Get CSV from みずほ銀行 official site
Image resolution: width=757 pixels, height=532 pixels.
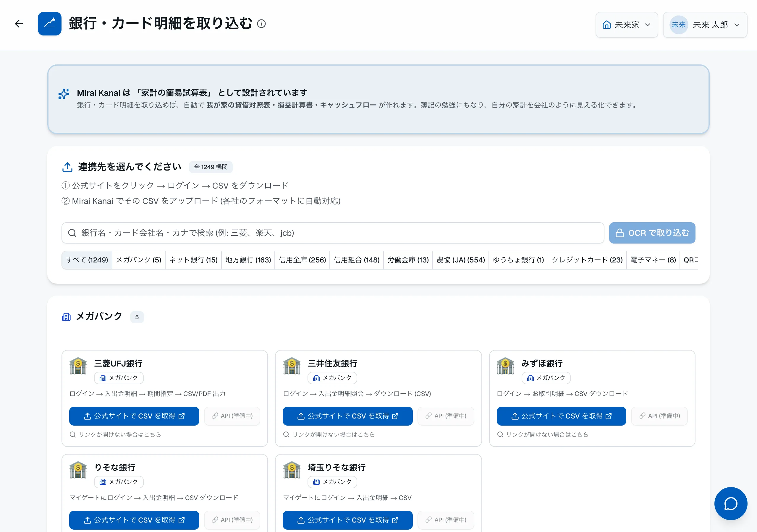coord(562,416)
